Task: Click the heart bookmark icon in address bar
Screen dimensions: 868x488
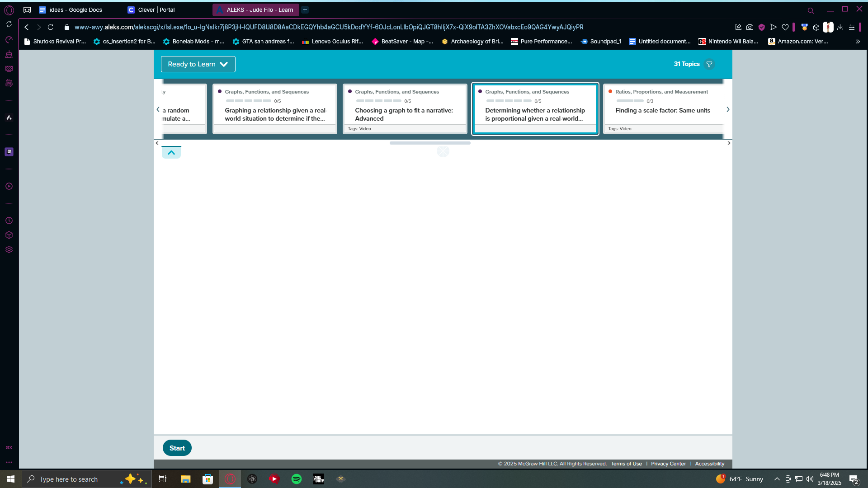Action: point(785,27)
